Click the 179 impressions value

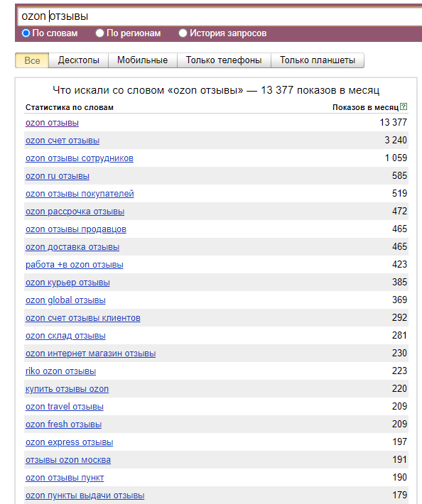point(400,495)
